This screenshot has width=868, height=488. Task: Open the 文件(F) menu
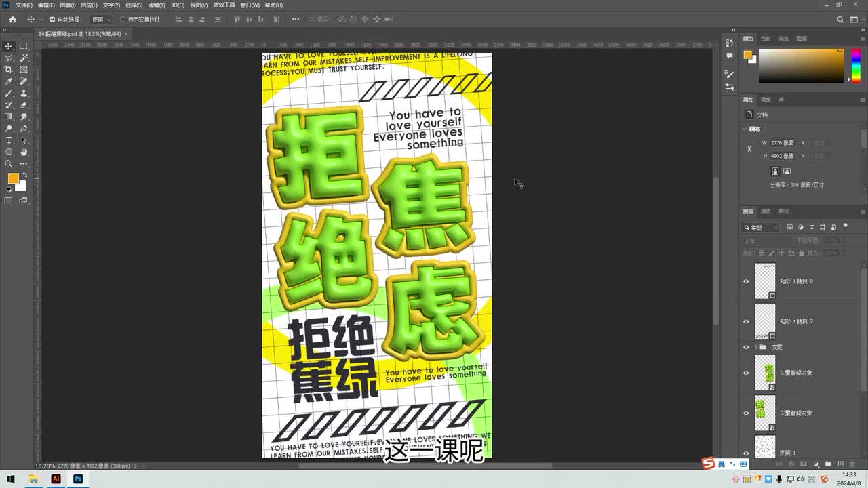click(24, 5)
